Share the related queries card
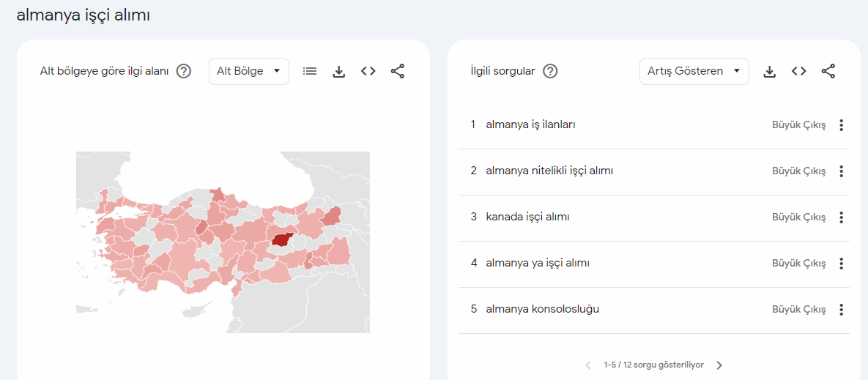868x380 pixels. 828,71
